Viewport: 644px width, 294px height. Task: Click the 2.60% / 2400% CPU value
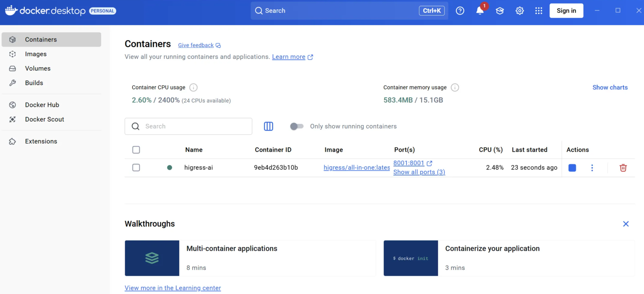[156, 100]
